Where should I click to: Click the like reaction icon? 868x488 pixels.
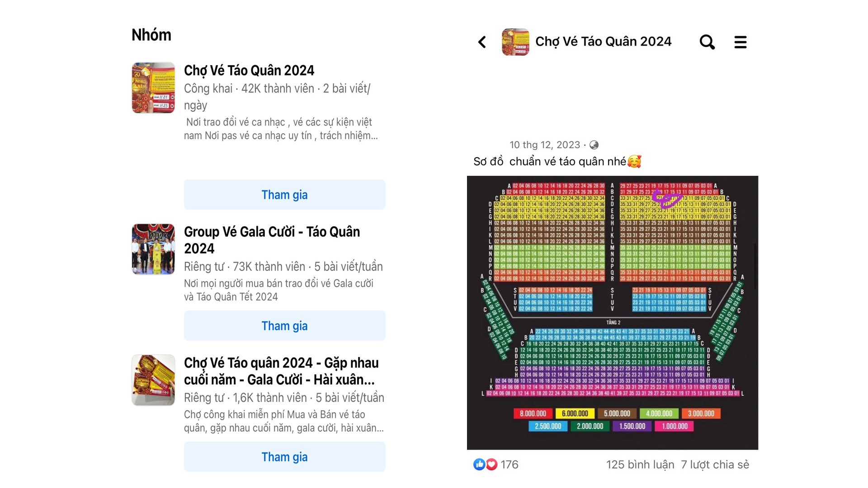(479, 464)
